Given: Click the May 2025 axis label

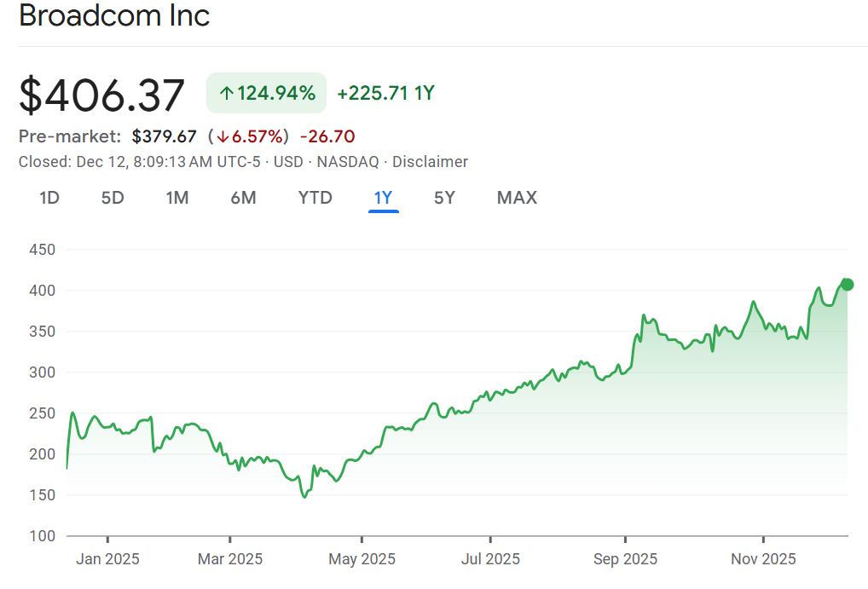Looking at the screenshot, I should (x=362, y=559).
